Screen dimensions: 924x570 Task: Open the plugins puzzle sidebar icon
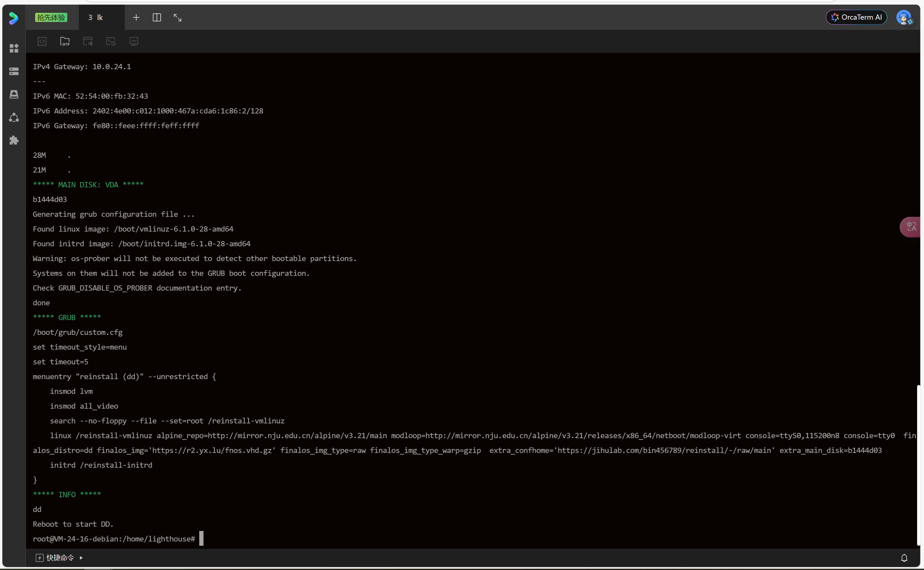coord(14,140)
